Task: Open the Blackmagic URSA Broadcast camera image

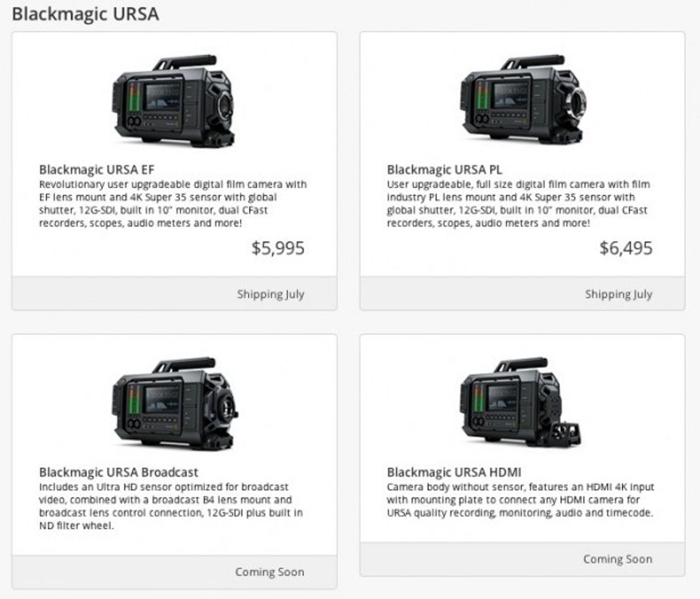Action: point(174,403)
